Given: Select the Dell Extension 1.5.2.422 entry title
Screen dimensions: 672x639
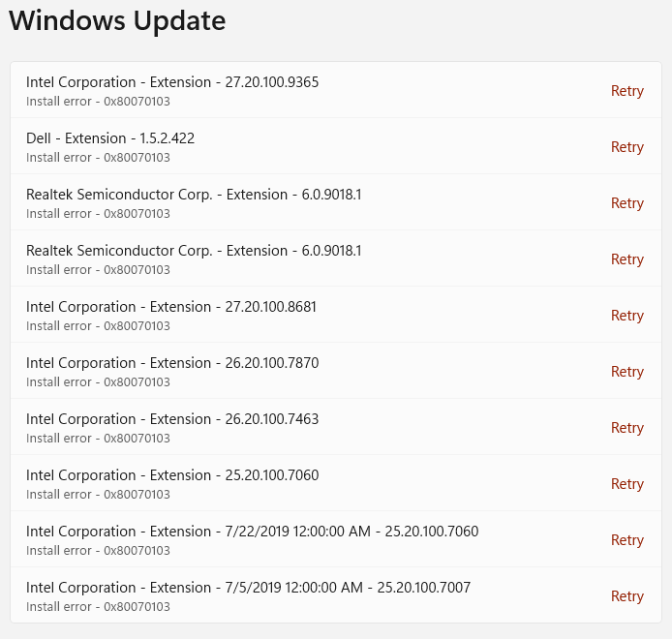Looking at the screenshot, I should click(110, 138).
